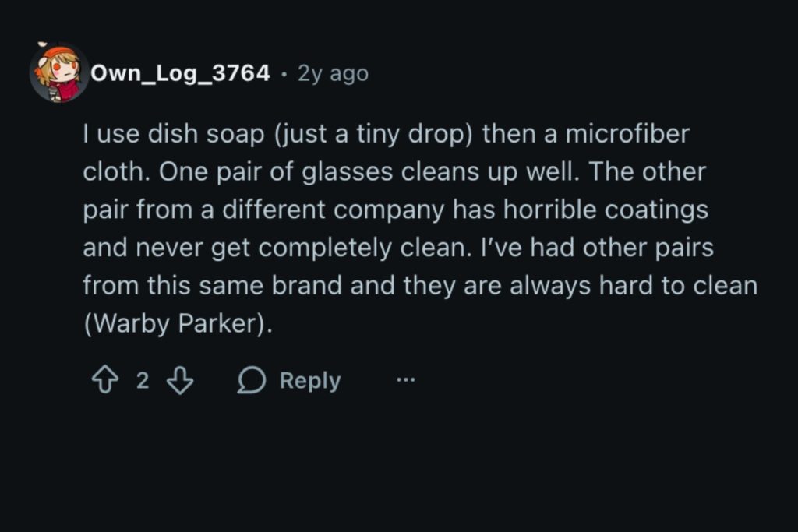Click the speech bubble reply icon
The width and height of the screenshot is (798, 532).
(251, 381)
